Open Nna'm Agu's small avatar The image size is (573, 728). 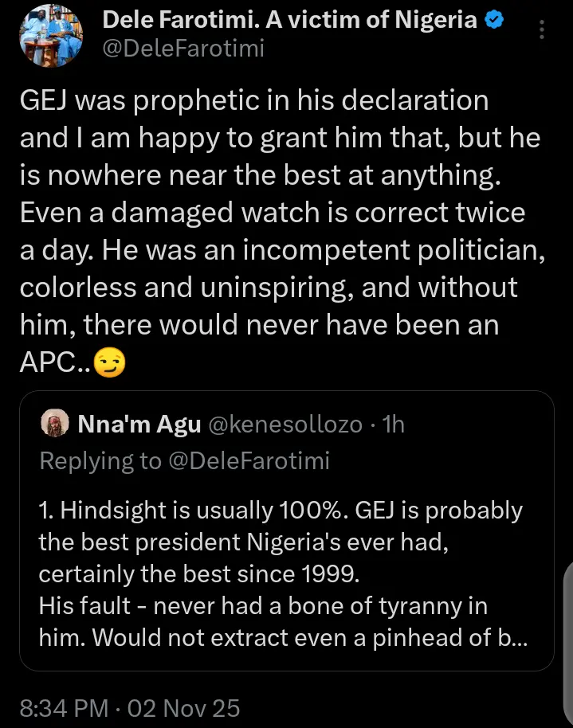pyautogui.click(x=54, y=425)
